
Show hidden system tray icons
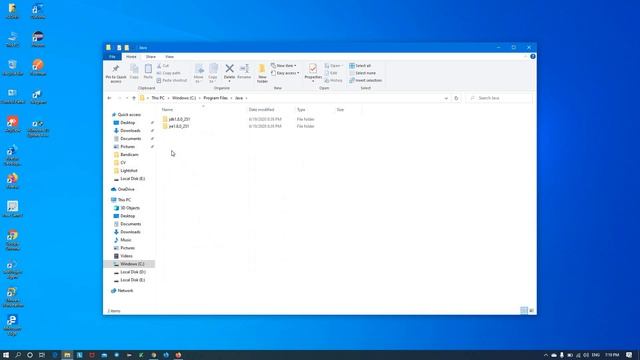tap(546, 355)
